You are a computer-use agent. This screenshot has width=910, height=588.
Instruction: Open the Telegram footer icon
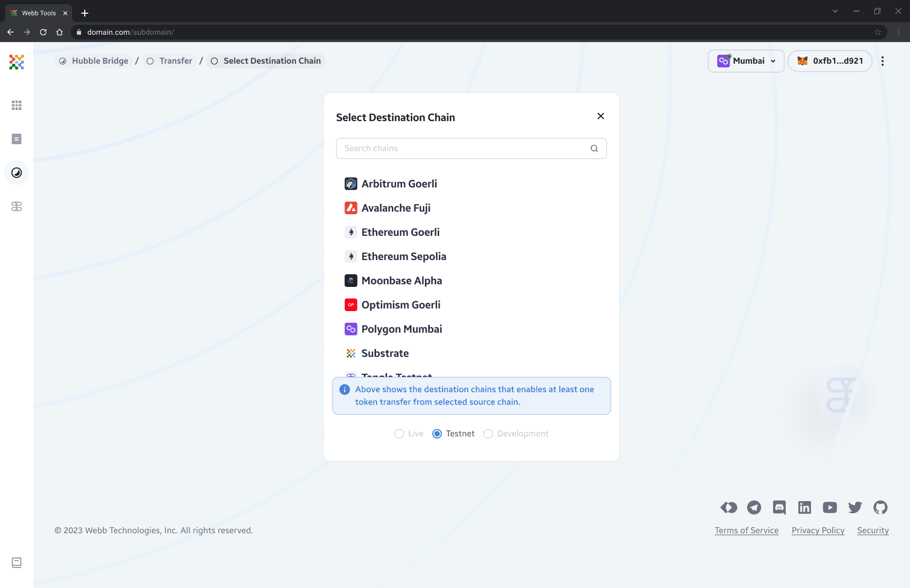(754, 507)
